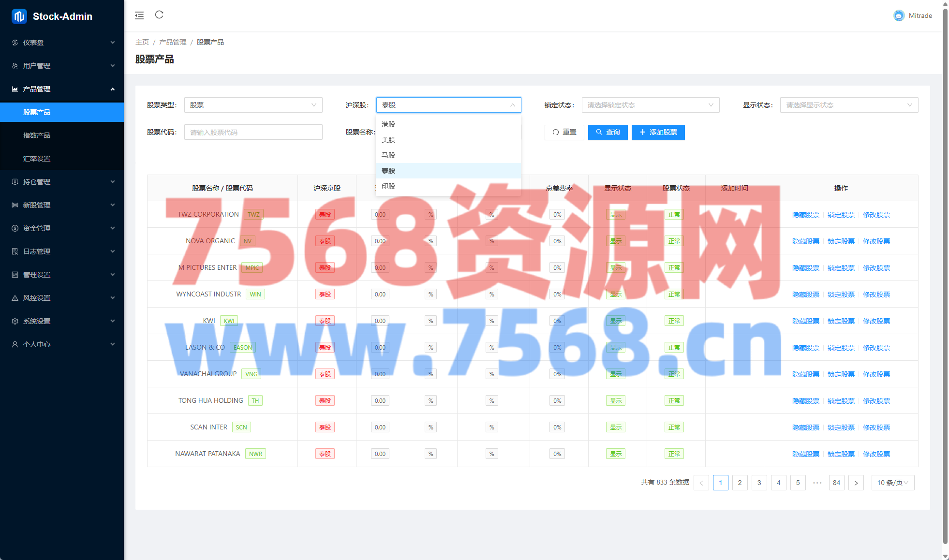Click the Stock-Admin logo icon
The image size is (949, 560).
click(19, 16)
